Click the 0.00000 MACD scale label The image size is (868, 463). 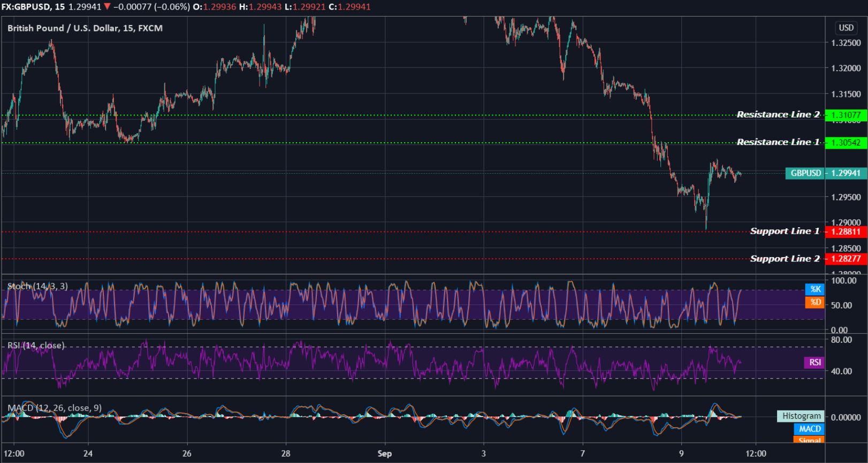(846, 418)
